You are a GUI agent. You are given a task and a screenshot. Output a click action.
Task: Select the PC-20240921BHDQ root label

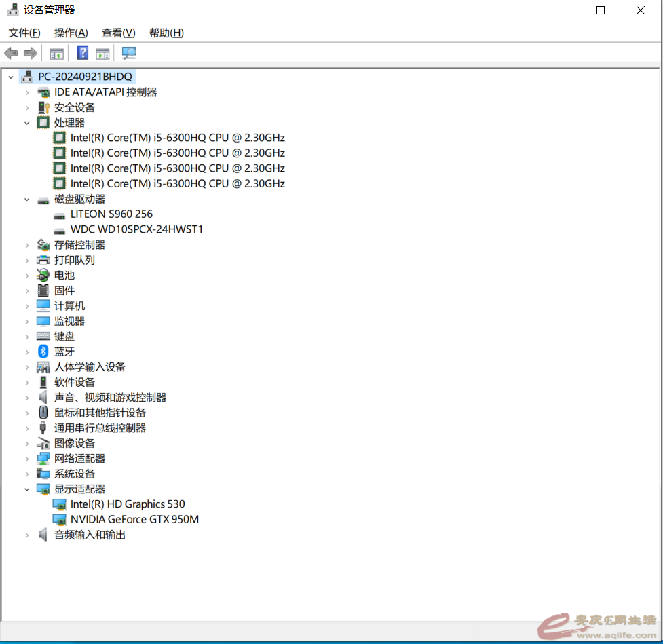[85, 77]
